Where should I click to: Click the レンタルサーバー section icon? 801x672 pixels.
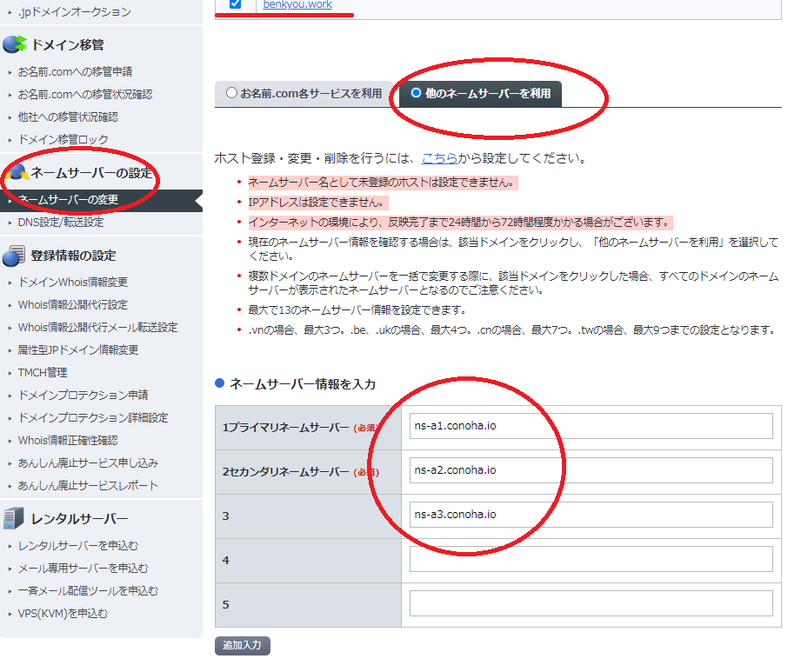(x=14, y=519)
